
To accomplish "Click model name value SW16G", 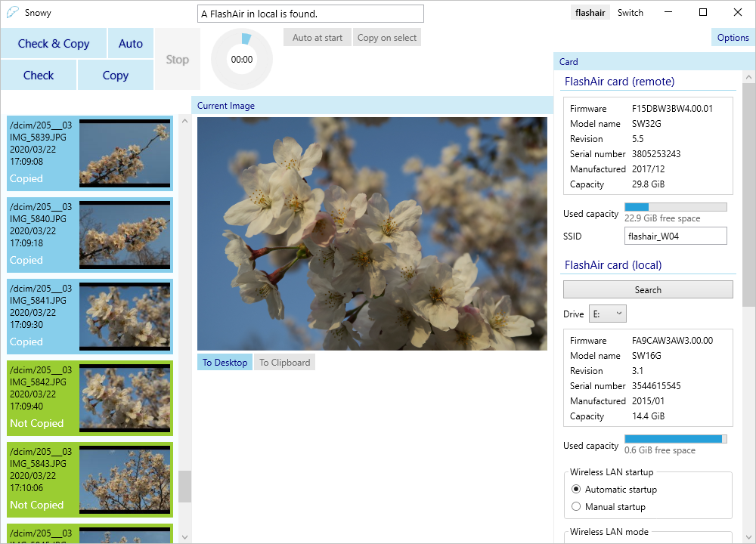I will [x=646, y=355].
